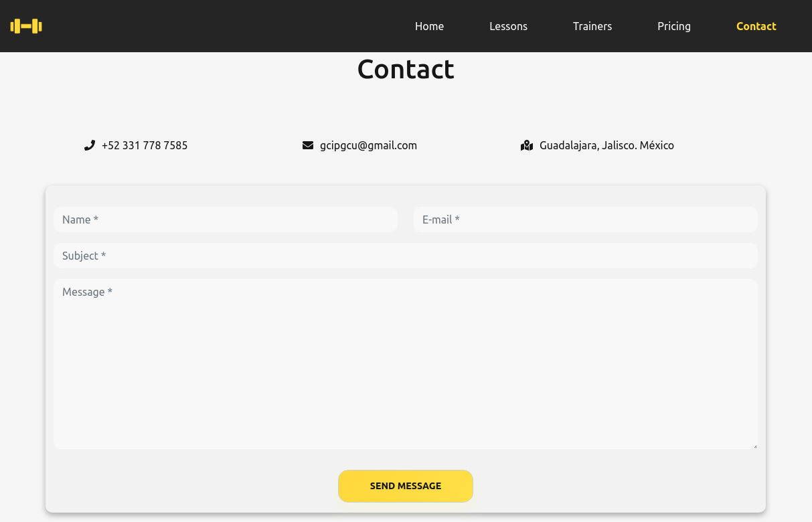The image size is (812, 522).
Task: Click inside the Message text area
Action: pyautogui.click(x=405, y=364)
